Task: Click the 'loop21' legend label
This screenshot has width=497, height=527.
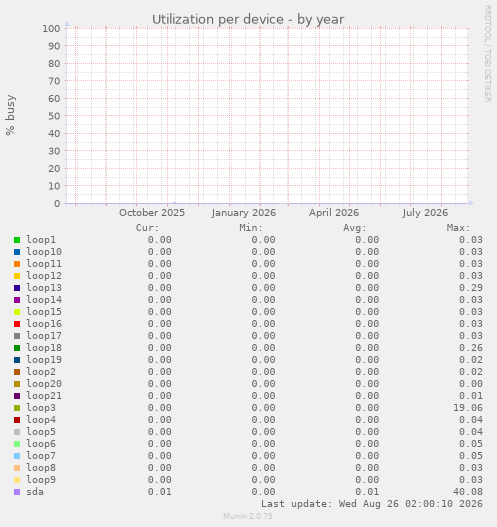Action: tap(44, 396)
